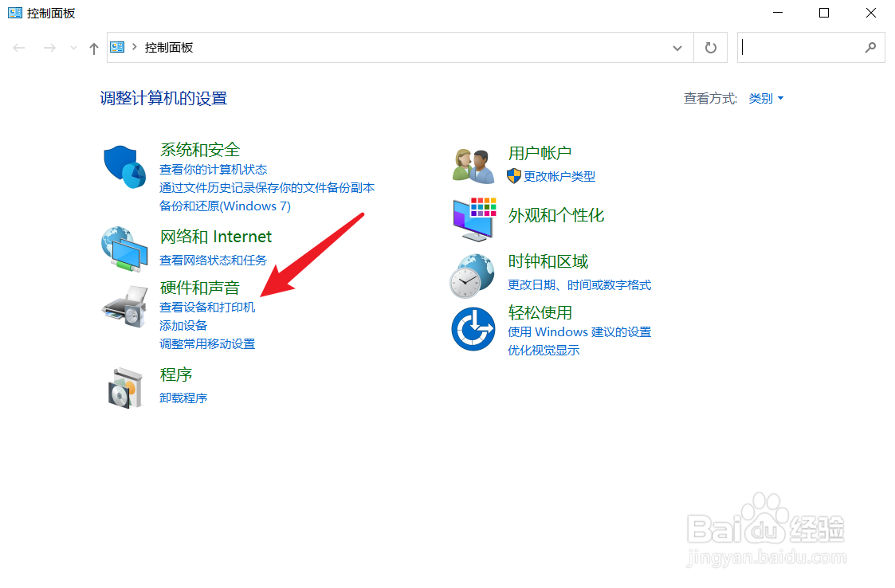
Task: Click the search magnifier icon
Action: pyautogui.click(x=870, y=47)
